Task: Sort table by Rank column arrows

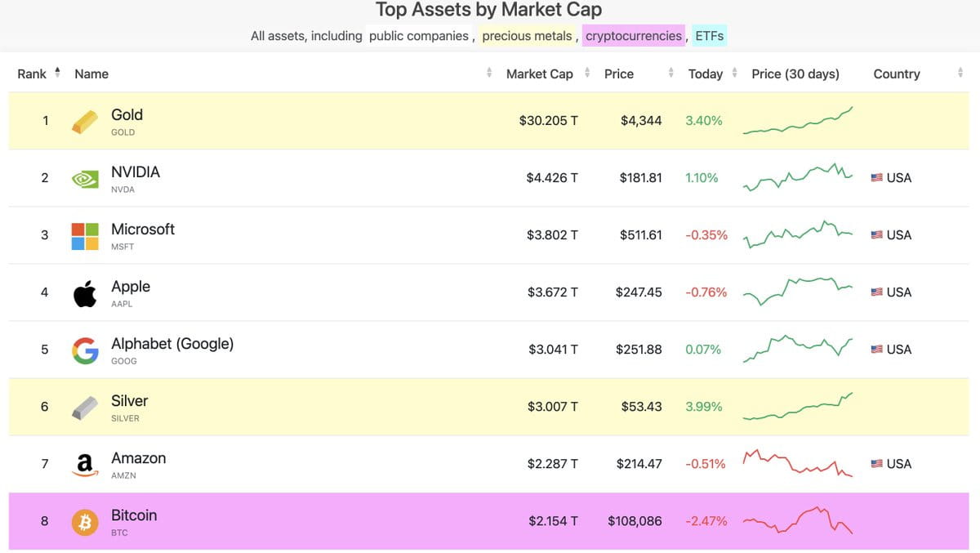Action: [57, 74]
